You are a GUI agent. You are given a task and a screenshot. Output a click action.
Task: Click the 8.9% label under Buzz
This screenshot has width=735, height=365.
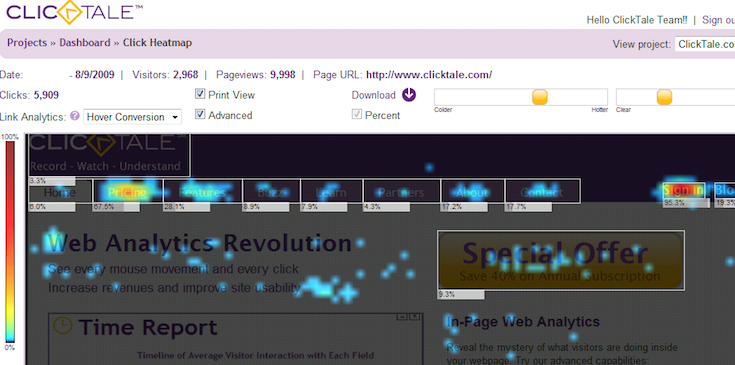pyautogui.click(x=265, y=207)
